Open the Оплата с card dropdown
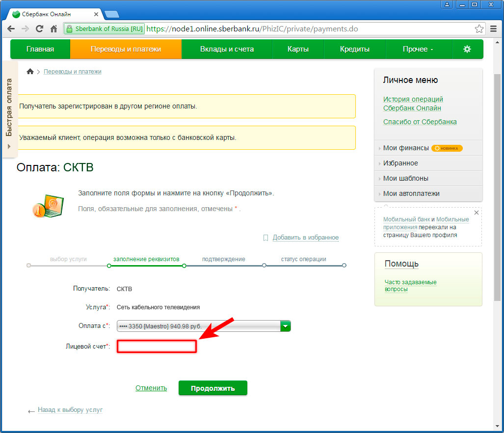The height and width of the screenshot is (433, 504). tap(204, 326)
